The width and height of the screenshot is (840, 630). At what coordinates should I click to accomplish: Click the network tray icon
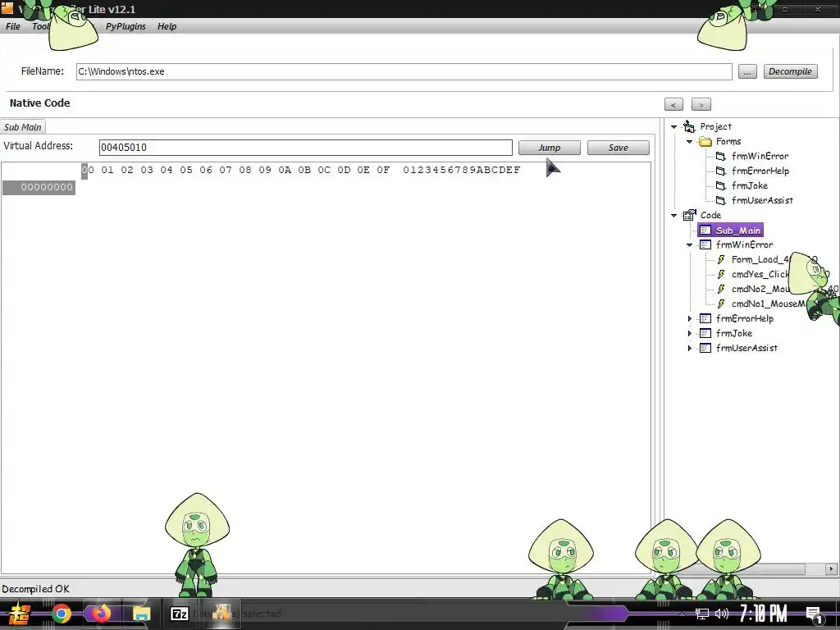tap(702, 614)
